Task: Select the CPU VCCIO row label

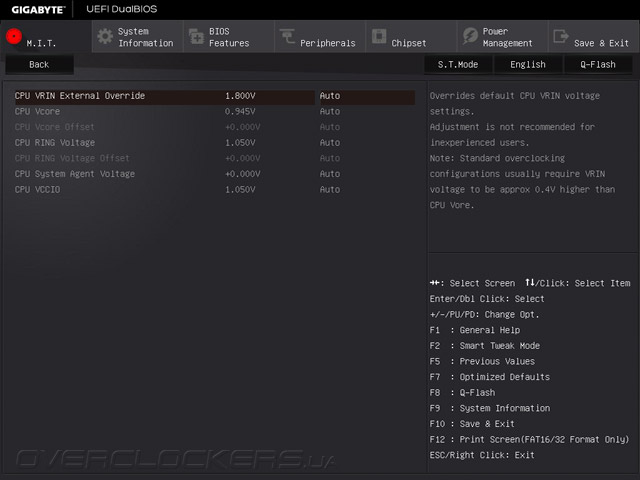Action: point(38,189)
